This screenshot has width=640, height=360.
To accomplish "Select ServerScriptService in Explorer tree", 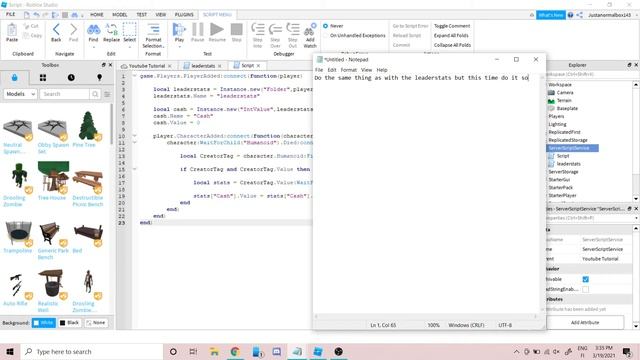I will [x=569, y=148].
